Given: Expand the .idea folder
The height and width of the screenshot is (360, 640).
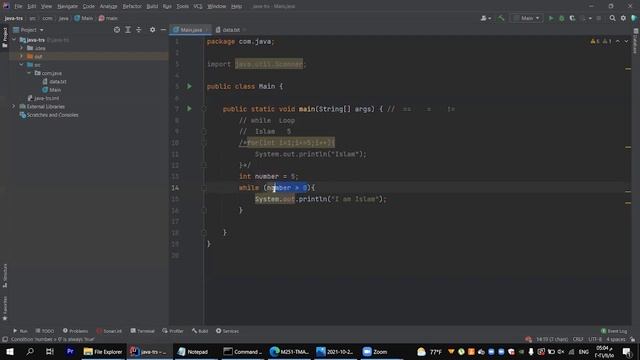Looking at the screenshot, I should [22, 48].
